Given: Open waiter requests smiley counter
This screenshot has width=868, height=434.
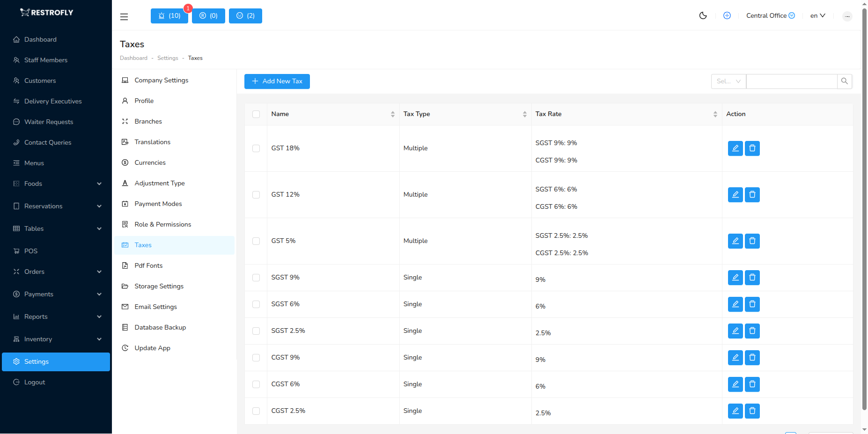Looking at the screenshot, I should (x=245, y=15).
